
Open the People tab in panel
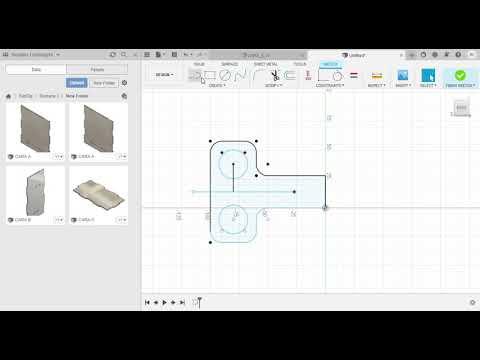(x=97, y=69)
